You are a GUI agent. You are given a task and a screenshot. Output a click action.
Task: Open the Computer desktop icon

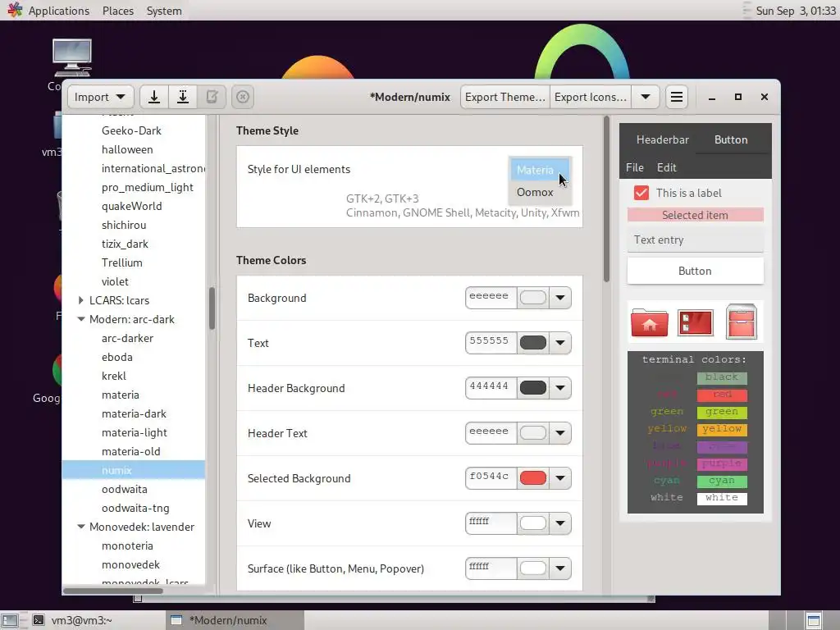[72, 58]
